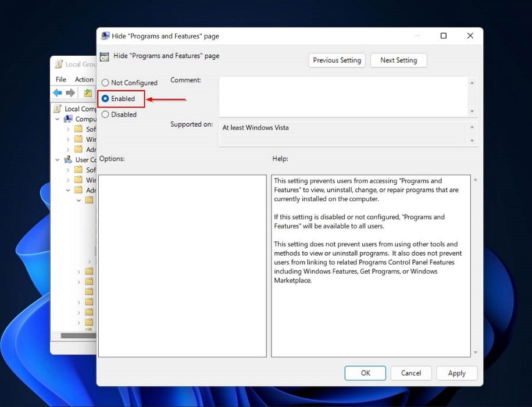Open the Action menu
Image resolution: width=532 pixels, height=407 pixels.
(83, 80)
